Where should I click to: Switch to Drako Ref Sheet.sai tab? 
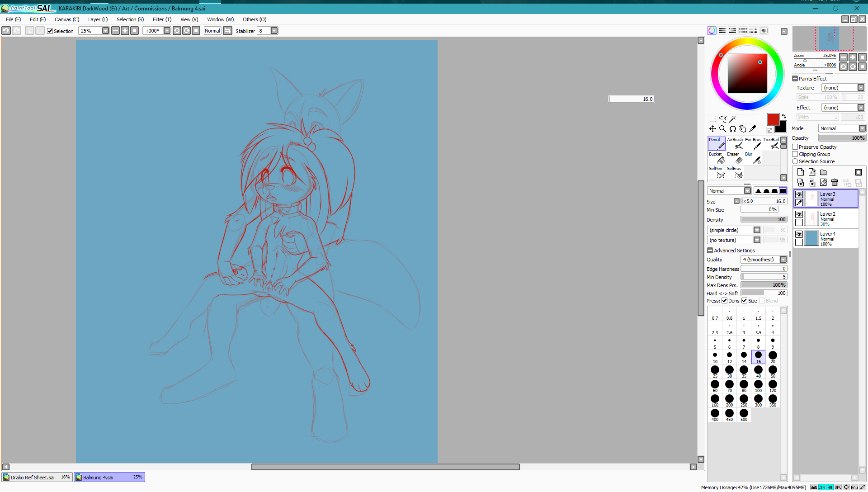(x=37, y=477)
